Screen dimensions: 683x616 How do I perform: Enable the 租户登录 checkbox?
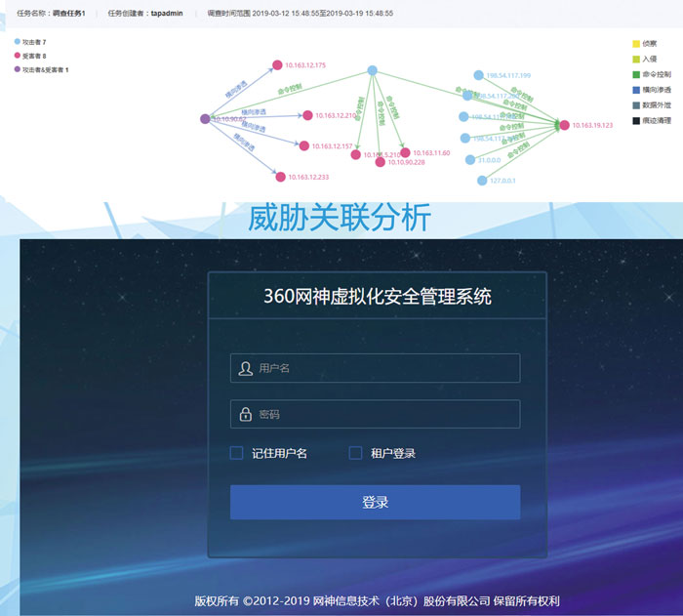coord(355,453)
